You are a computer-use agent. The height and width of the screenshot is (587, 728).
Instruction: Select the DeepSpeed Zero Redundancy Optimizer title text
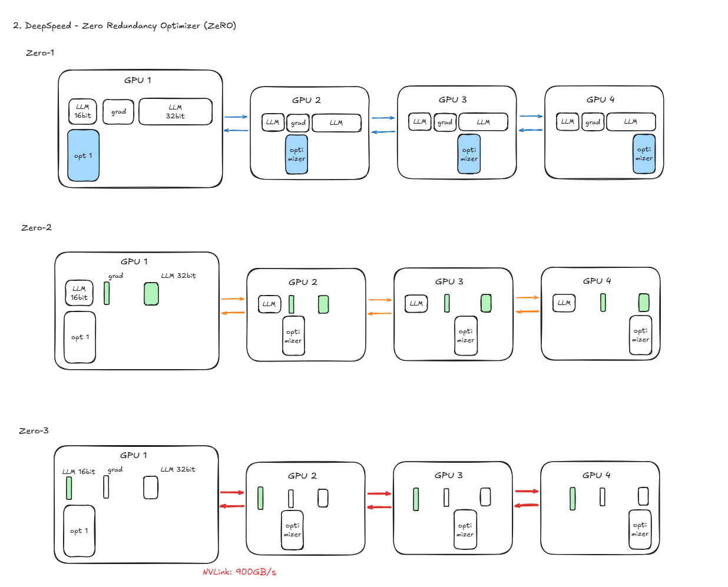[x=125, y=26]
